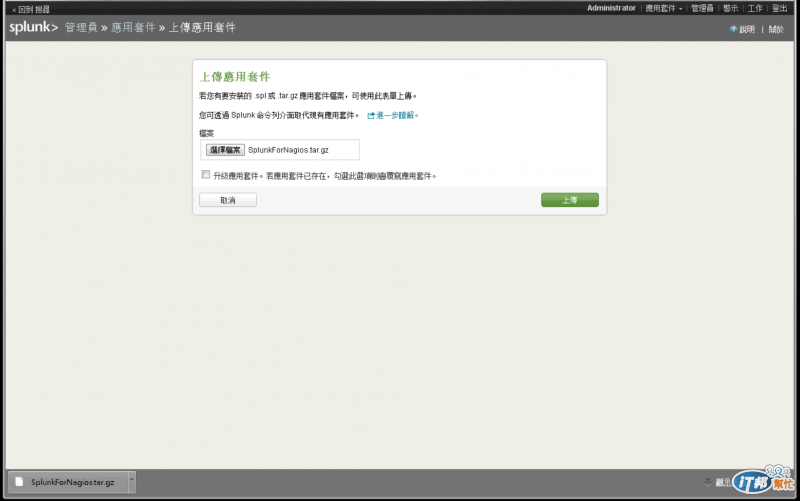The height and width of the screenshot is (501, 800).
Task: Open the 管理員 menu in the top bar
Action: click(702, 8)
